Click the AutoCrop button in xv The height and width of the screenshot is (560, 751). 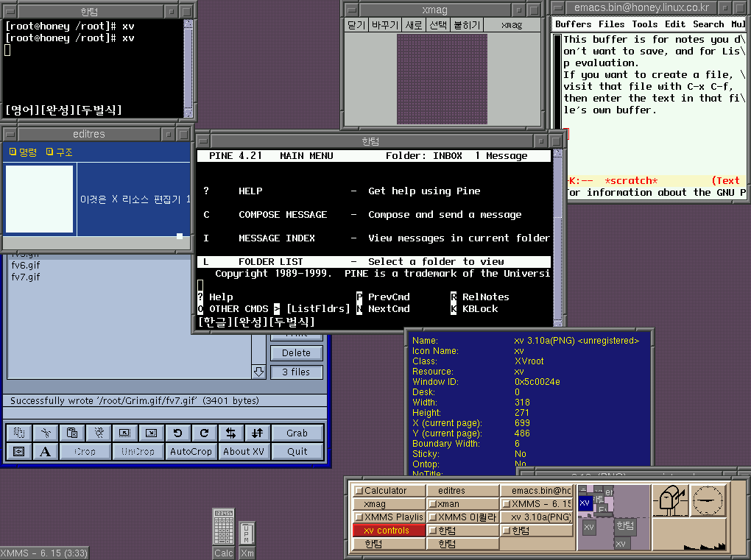tap(191, 452)
